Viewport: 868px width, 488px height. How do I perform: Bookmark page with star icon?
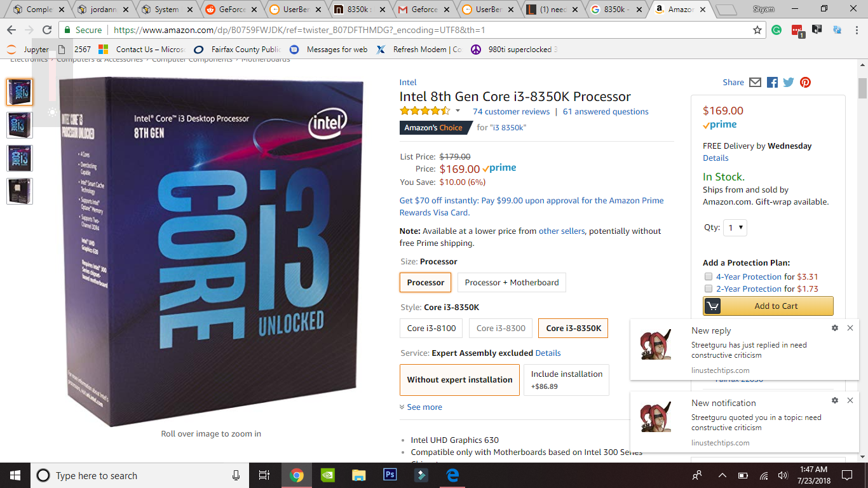757,30
